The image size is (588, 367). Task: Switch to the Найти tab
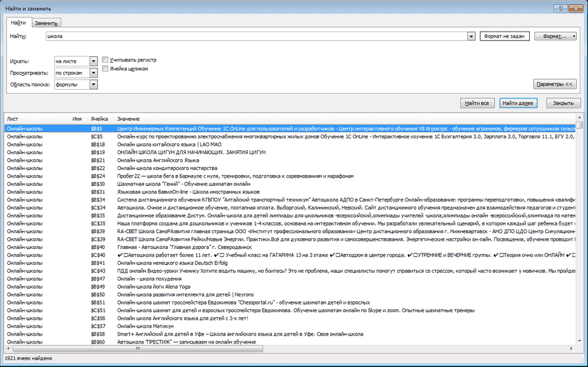[18, 23]
